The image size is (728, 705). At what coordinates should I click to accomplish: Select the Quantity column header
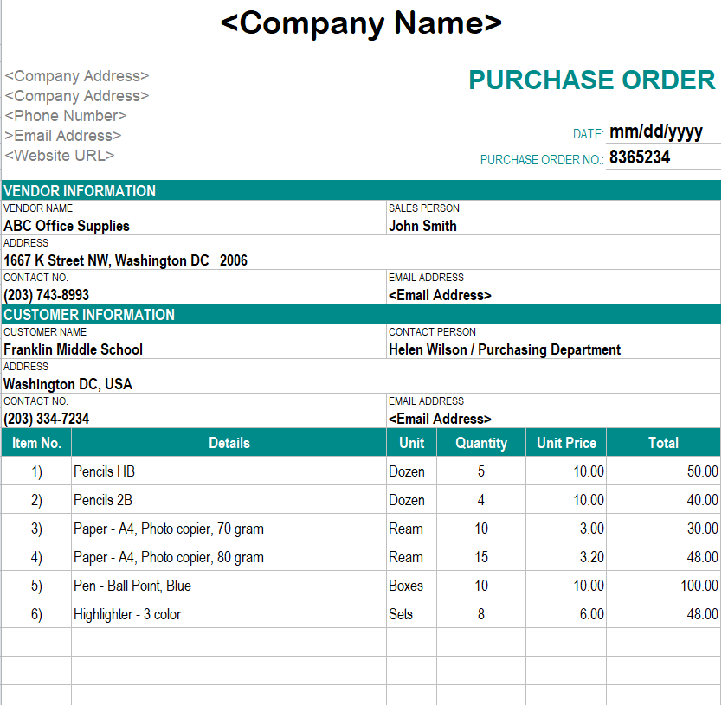(481, 443)
